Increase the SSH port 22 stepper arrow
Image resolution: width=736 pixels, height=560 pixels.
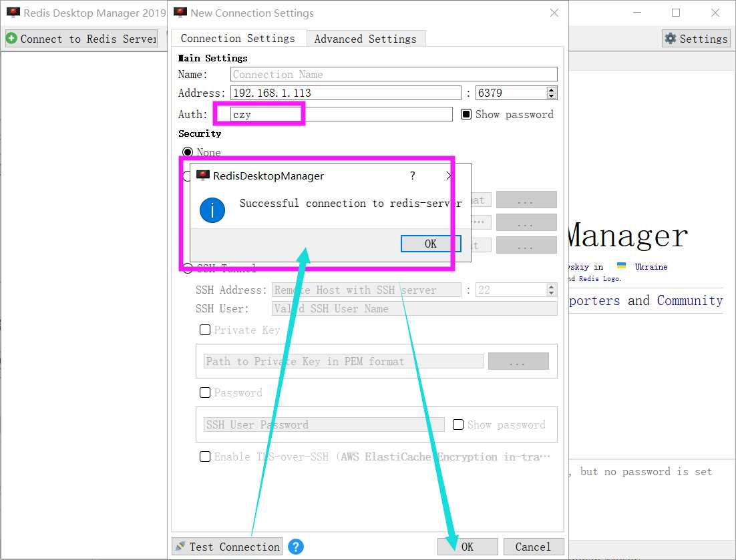(x=552, y=286)
